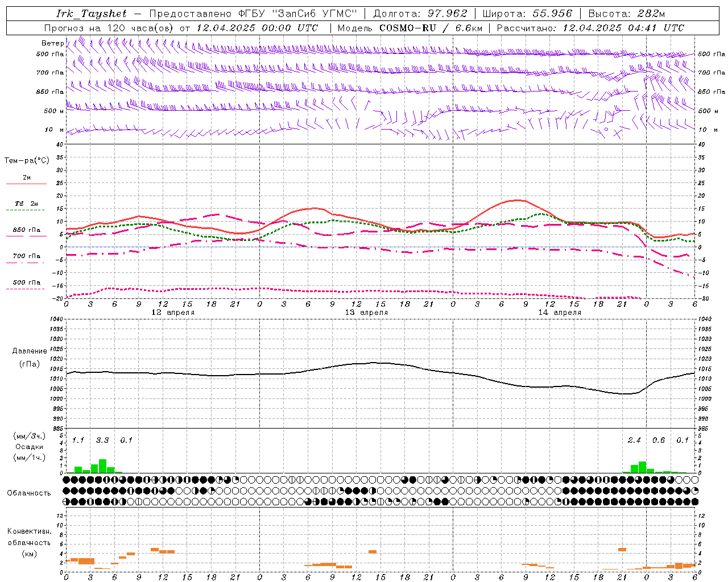Click the Прогноз на 120 часа(ов) text

[109, 28]
